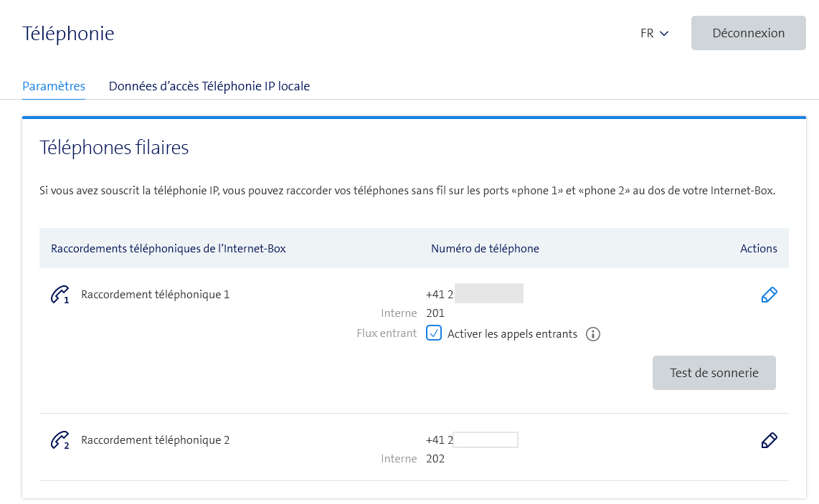
Task: Edit Raccordement téléphonique 1 with pencil icon
Action: pos(769,295)
